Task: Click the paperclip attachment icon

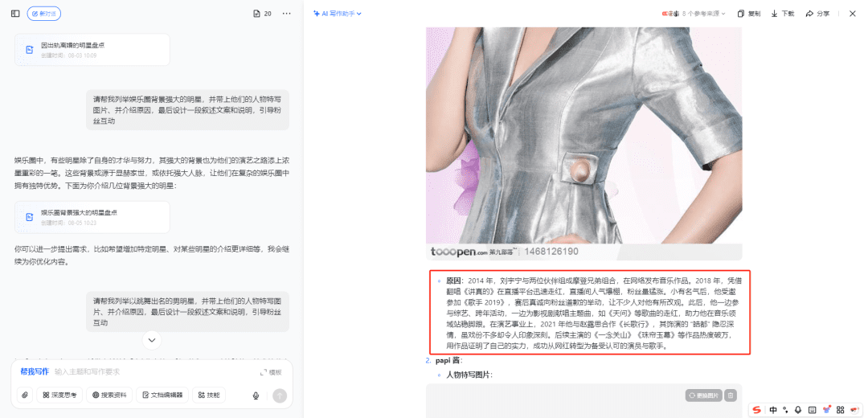Action: [x=24, y=395]
